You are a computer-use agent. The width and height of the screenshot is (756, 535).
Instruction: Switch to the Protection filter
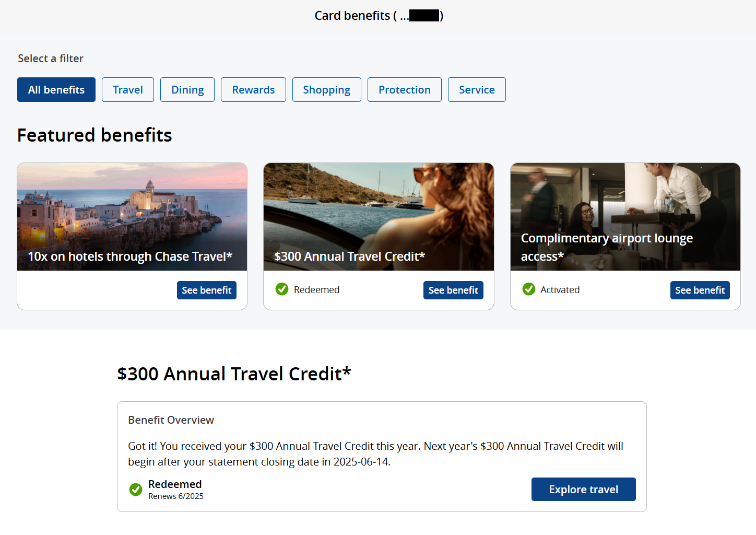pyautogui.click(x=405, y=90)
